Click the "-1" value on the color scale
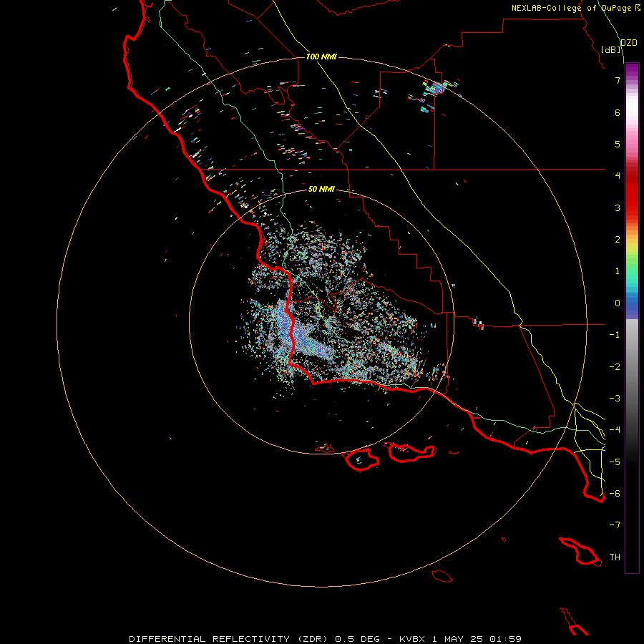 click(x=615, y=335)
